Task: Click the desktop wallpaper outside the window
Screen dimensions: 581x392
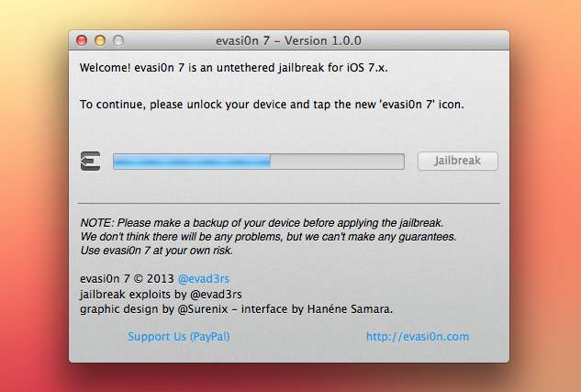Action: [33, 185]
